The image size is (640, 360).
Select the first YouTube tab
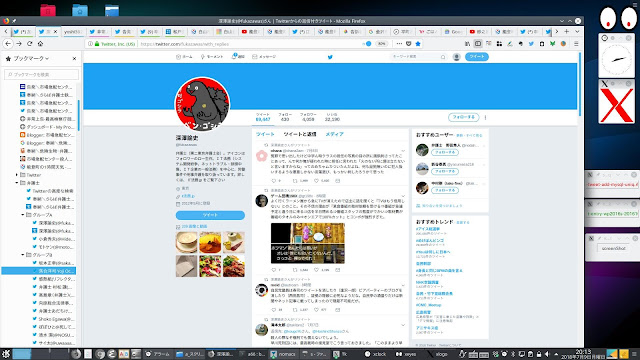[250, 31]
